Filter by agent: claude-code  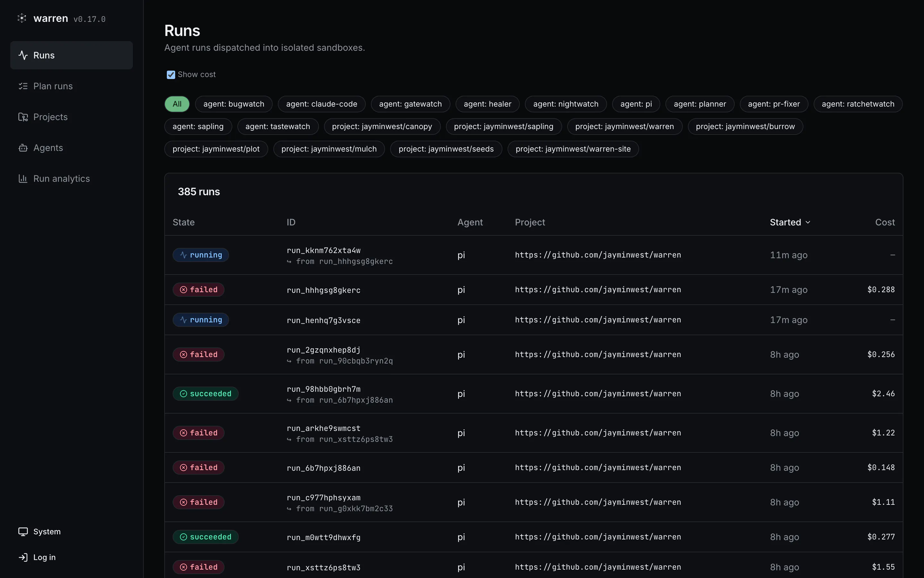(321, 104)
